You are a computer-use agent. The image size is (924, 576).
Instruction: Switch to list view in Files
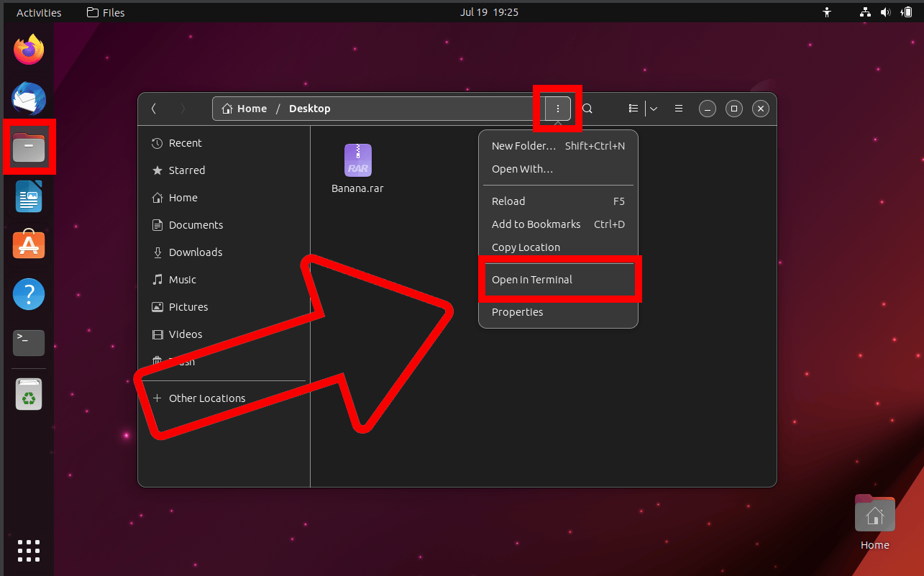[633, 109]
